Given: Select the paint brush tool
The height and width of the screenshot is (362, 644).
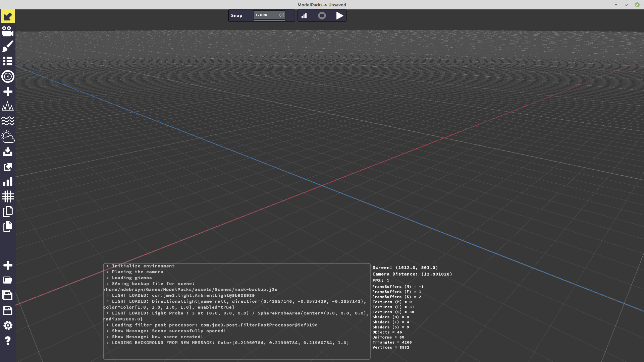Looking at the screenshot, I should click(x=7, y=46).
